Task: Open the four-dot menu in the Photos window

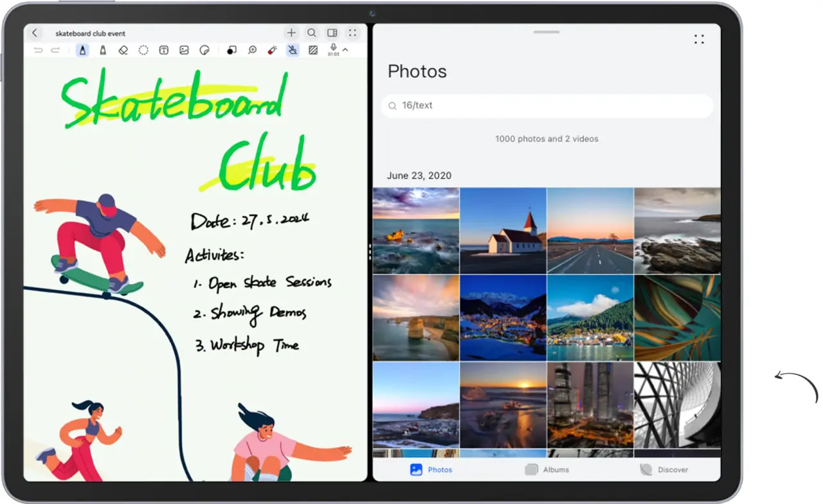Action: point(699,39)
